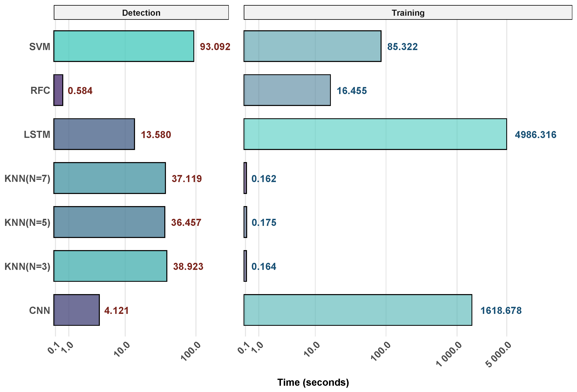Click the value 37.119
The image size is (577, 392).
(187, 178)
